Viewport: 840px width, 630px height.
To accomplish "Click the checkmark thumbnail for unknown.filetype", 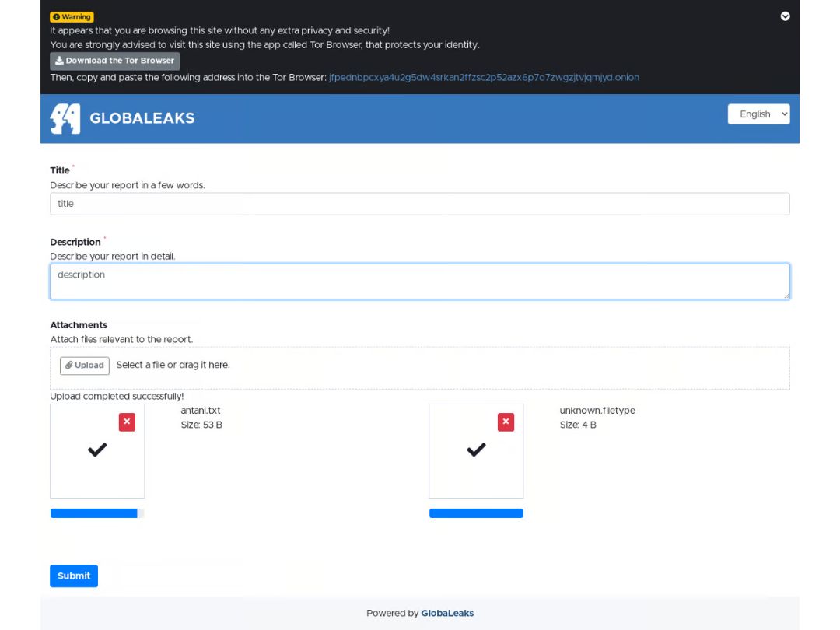I will click(x=476, y=450).
